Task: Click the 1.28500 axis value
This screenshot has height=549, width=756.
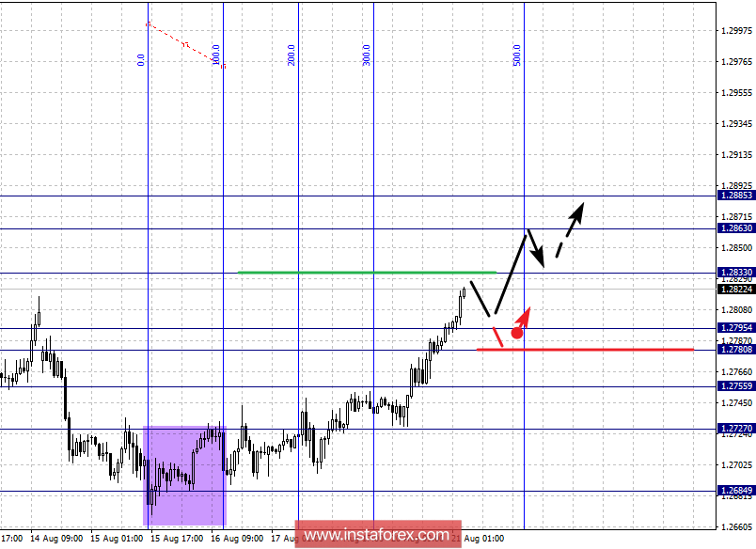Action: (736, 248)
